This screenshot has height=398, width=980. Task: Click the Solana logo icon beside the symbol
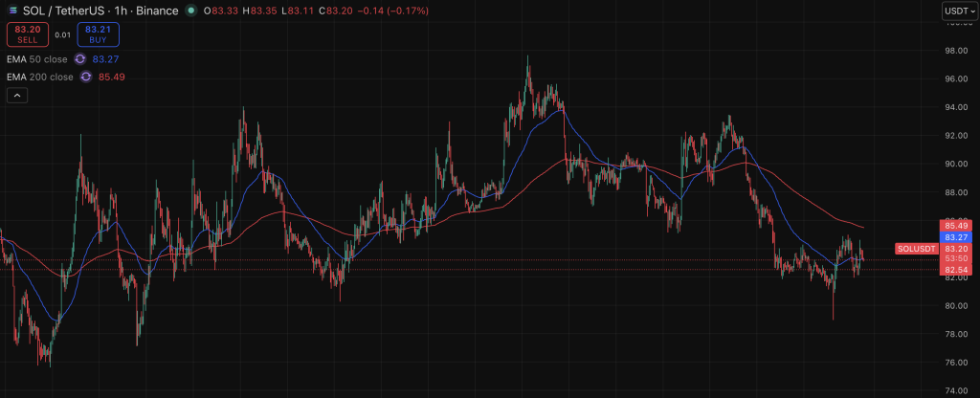tap(11, 11)
